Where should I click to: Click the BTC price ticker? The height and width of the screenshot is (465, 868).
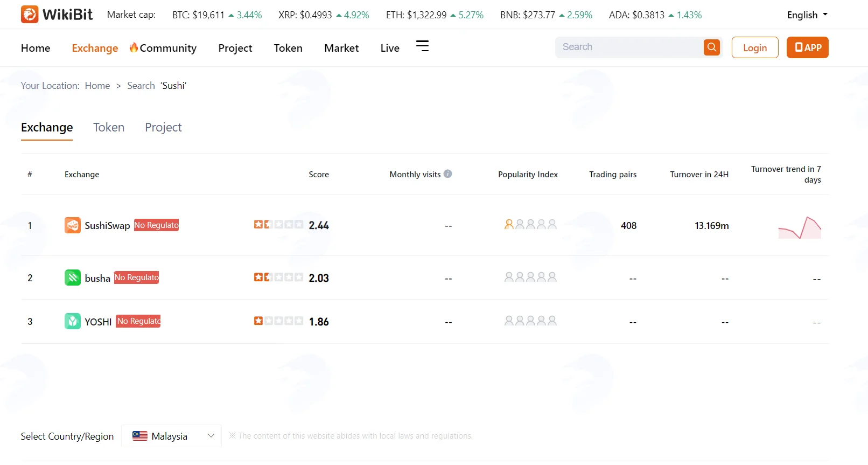(217, 15)
